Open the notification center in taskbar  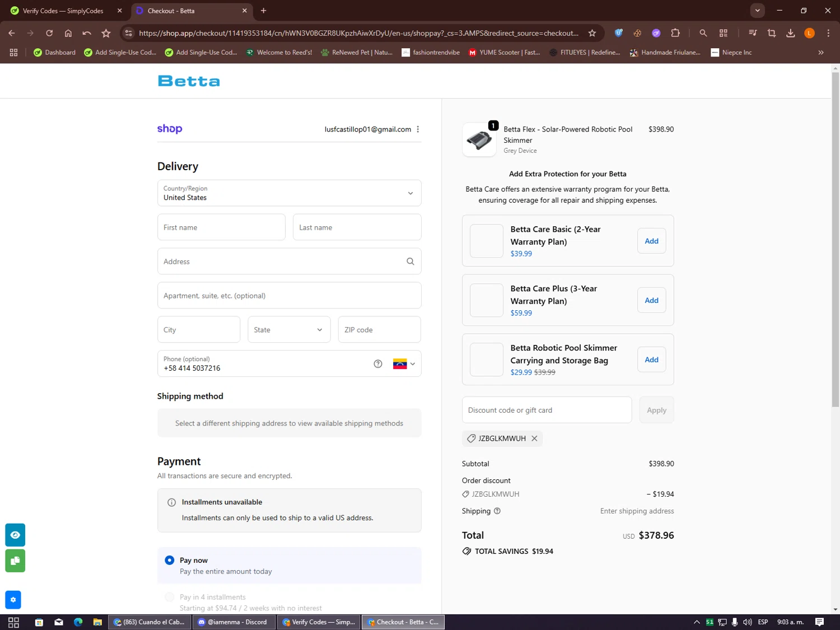pyautogui.click(x=819, y=622)
